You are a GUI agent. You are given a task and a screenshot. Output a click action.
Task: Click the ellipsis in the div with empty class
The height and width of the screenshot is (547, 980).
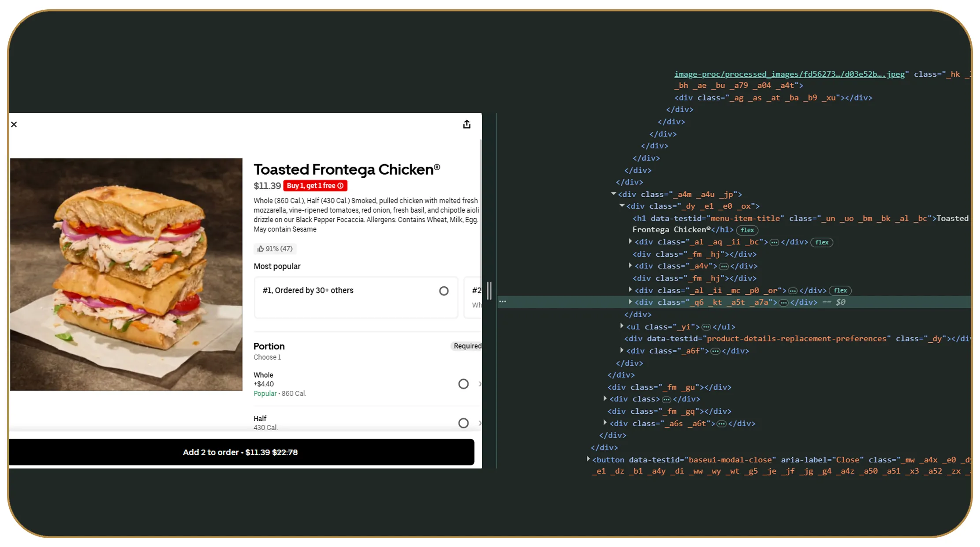[667, 399]
